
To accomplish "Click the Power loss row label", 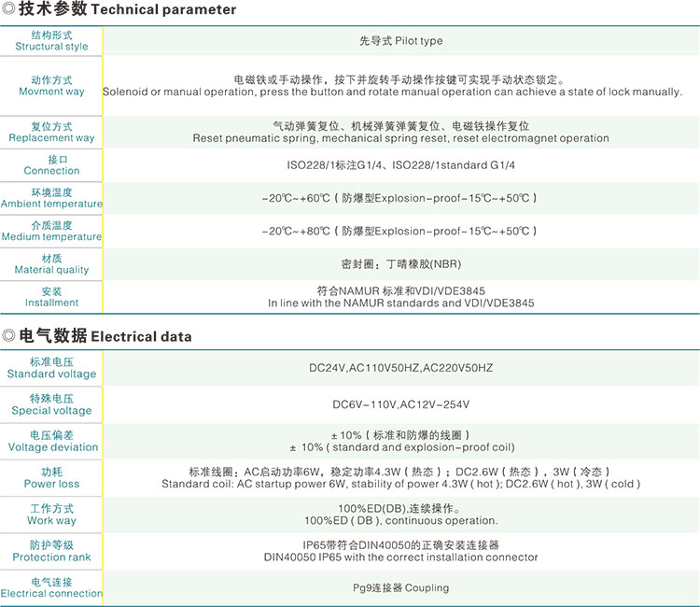I will click(51, 478).
